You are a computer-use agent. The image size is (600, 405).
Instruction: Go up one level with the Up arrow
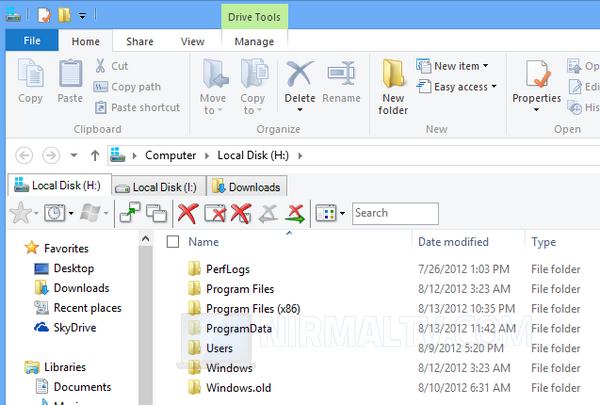coord(95,155)
